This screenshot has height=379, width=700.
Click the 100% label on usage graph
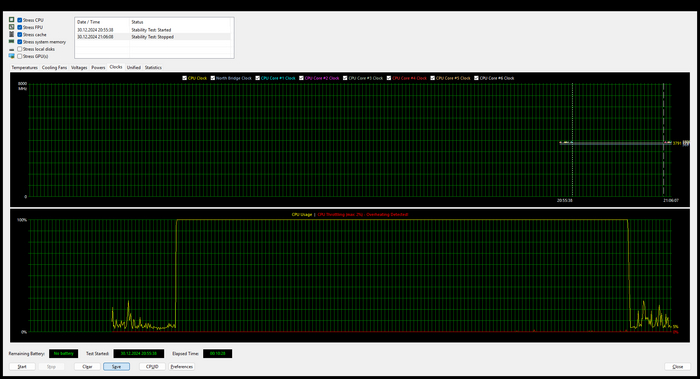point(22,220)
